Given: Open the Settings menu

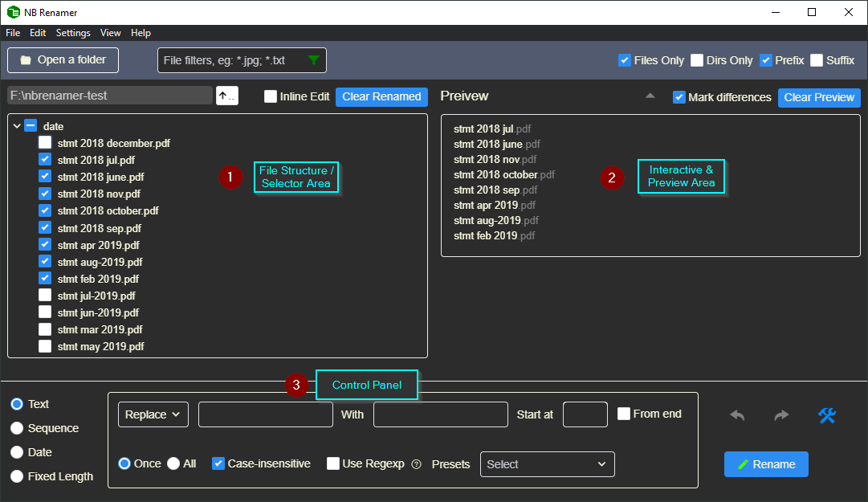Looking at the screenshot, I should tap(73, 33).
